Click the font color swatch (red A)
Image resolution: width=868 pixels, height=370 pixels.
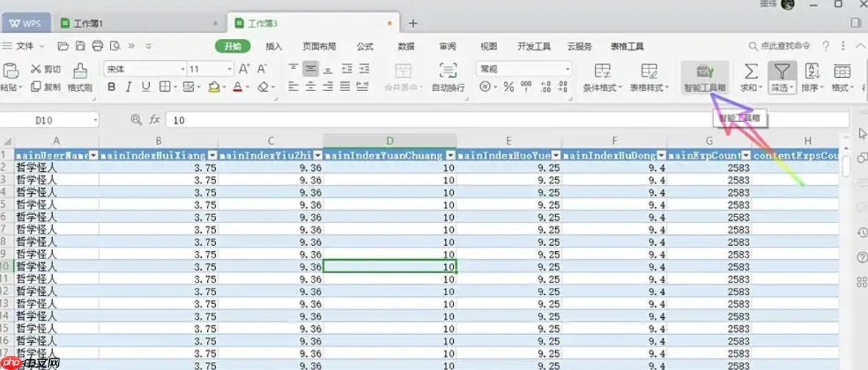click(236, 87)
